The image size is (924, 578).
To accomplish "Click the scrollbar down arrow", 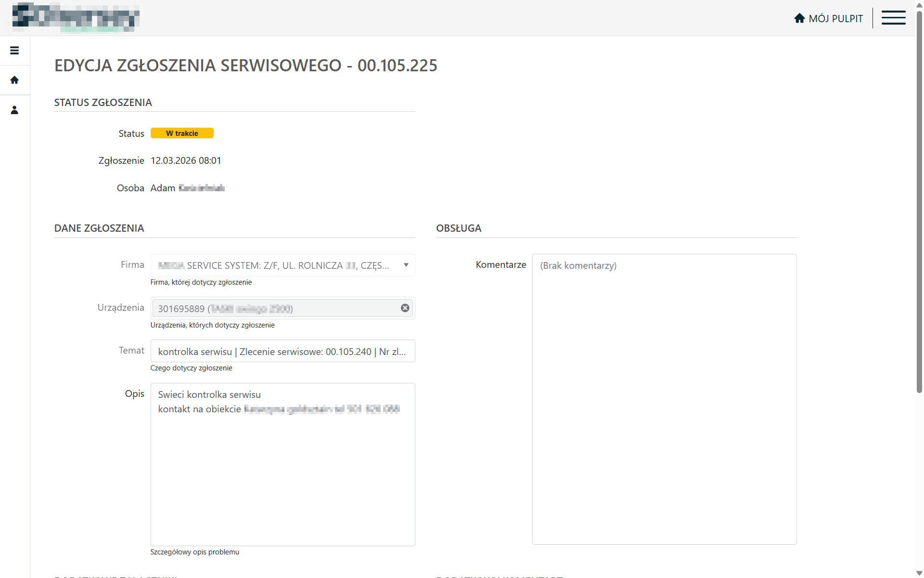I will (919, 573).
